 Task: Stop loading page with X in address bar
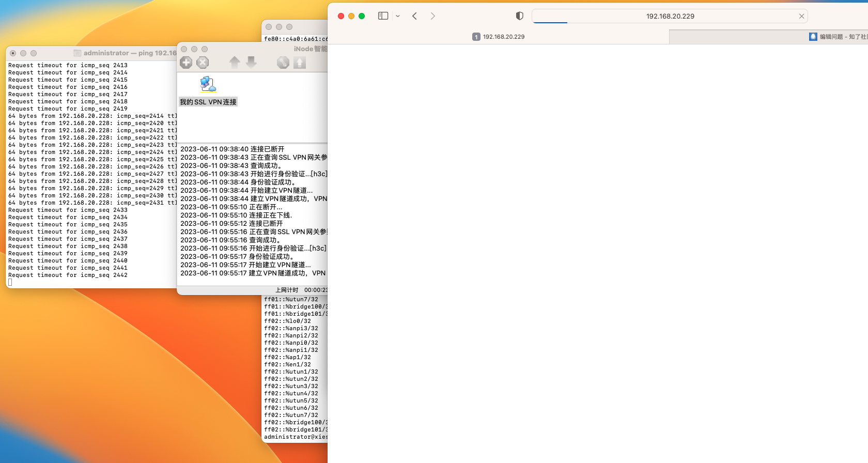tap(801, 16)
